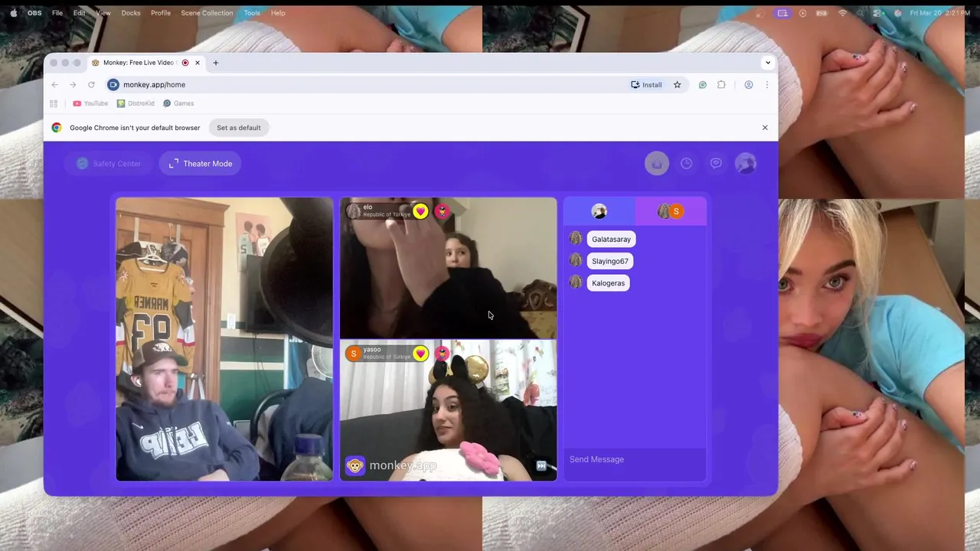Image resolution: width=980 pixels, height=551 pixels.
Task: Open the Tools menu
Action: pos(252,13)
